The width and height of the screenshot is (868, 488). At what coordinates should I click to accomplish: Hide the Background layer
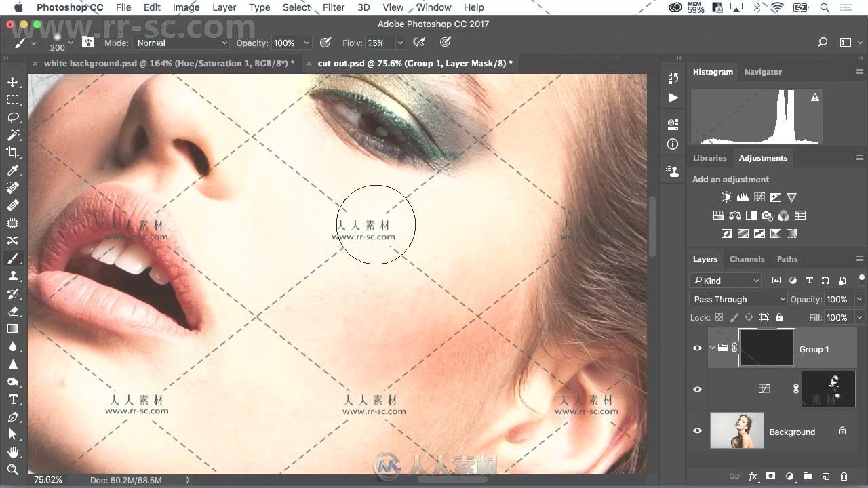tap(697, 431)
